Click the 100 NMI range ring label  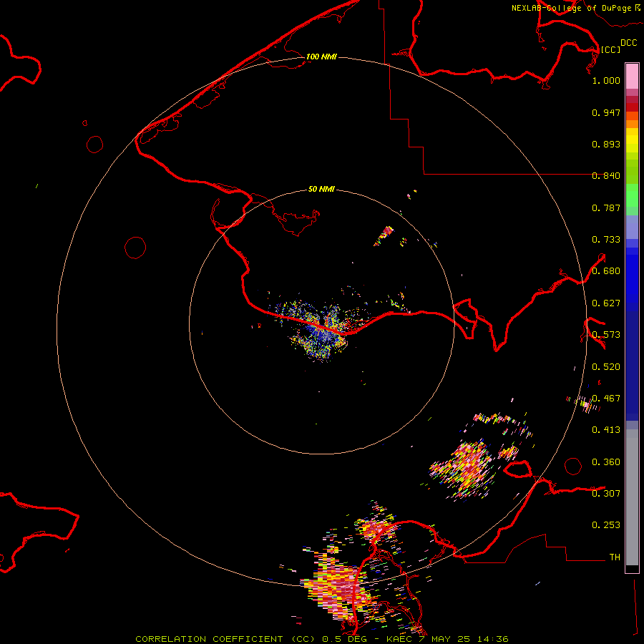click(321, 57)
